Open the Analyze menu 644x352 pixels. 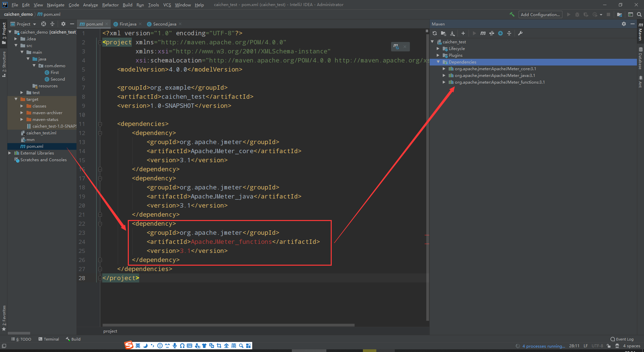(91, 5)
